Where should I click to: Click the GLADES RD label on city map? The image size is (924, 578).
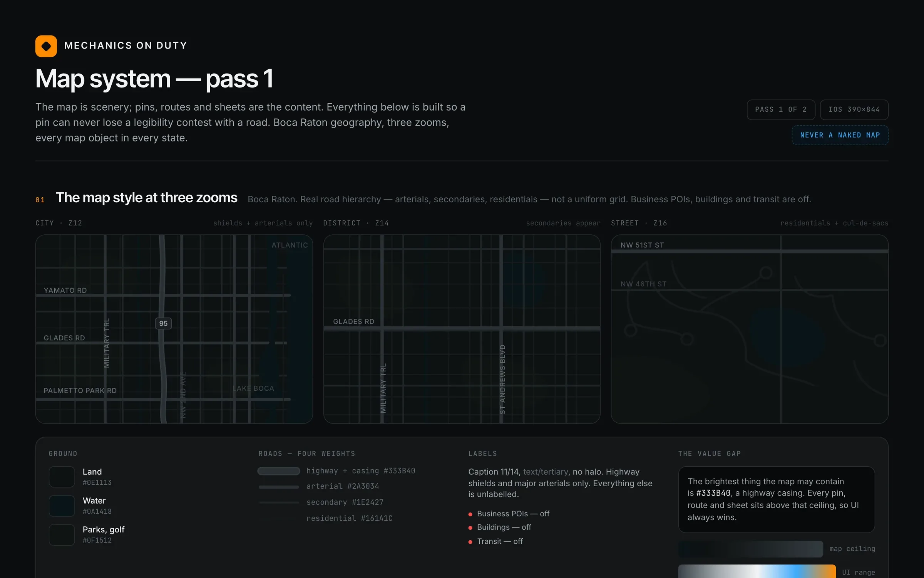(x=64, y=338)
